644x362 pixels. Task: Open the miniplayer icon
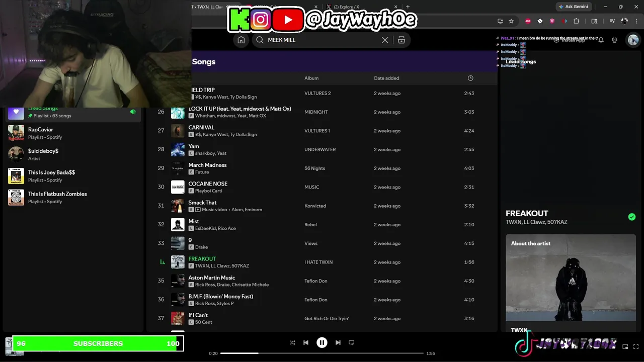[x=625, y=346]
